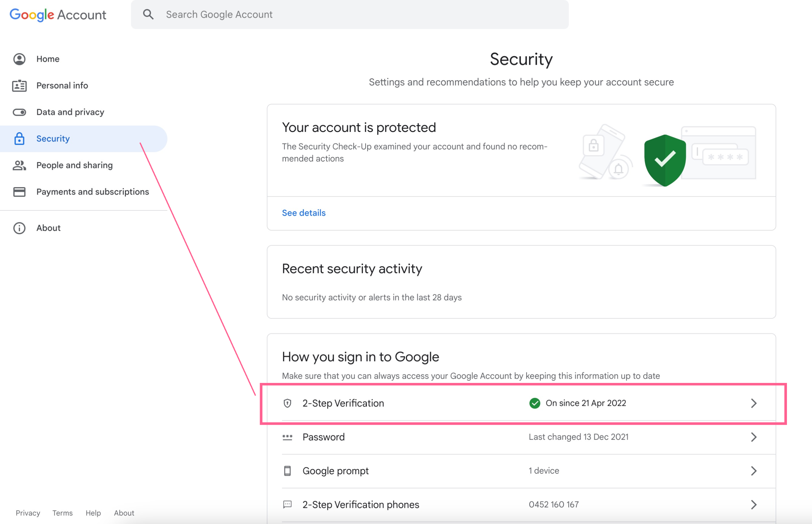Click 'Last changed 13 Dec 2021' text
The height and width of the screenshot is (524, 812).
[x=579, y=437]
